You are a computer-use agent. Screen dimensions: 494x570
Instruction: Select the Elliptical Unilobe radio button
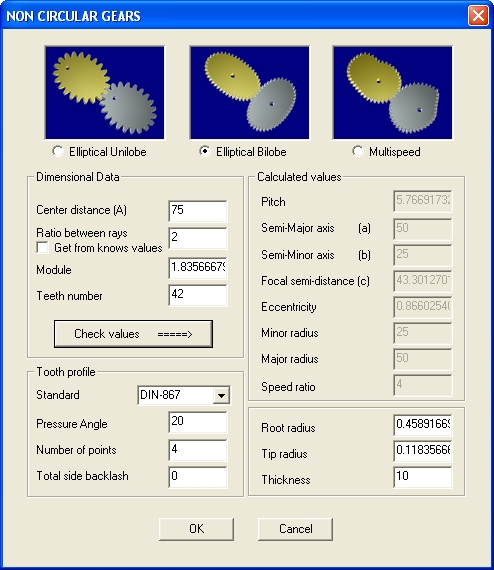pyautogui.click(x=57, y=151)
